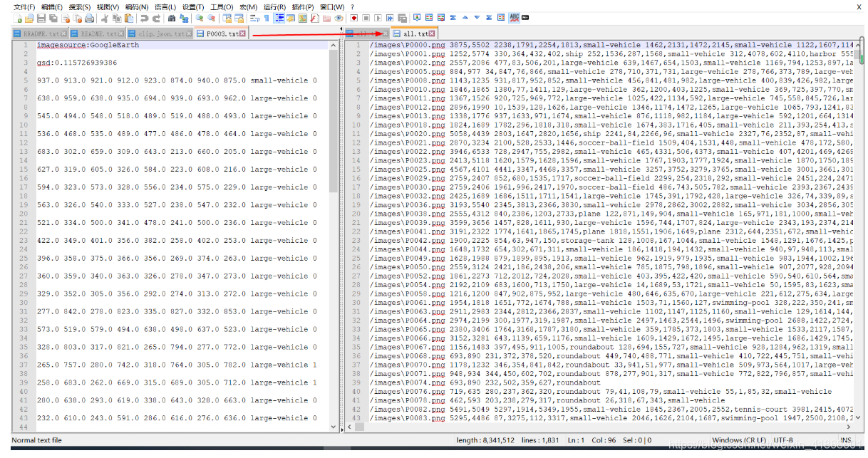The width and height of the screenshot is (868, 458).
Task: Stop macro recording square icon
Action: click(x=366, y=18)
